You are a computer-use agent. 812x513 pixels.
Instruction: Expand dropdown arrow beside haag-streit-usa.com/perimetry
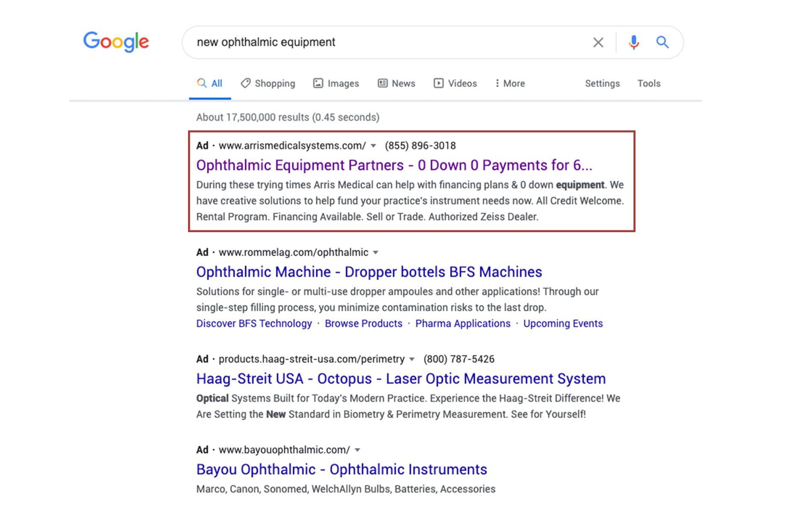[412, 359]
